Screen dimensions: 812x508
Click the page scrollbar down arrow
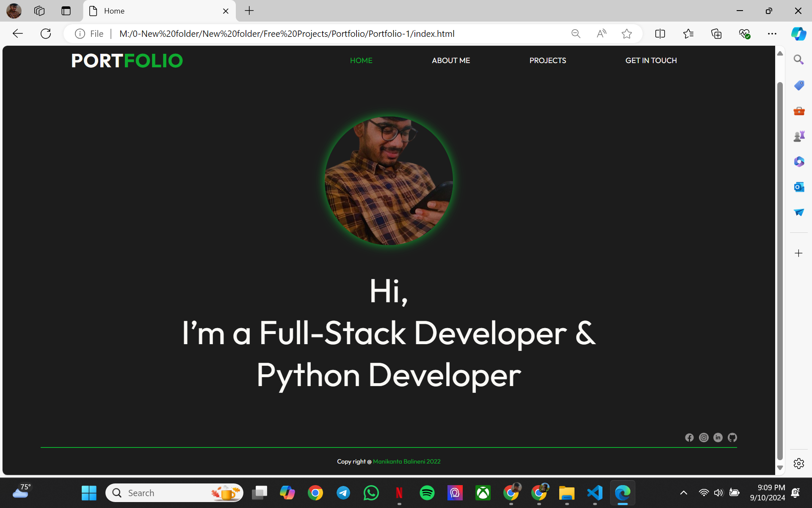(x=780, y=468)
